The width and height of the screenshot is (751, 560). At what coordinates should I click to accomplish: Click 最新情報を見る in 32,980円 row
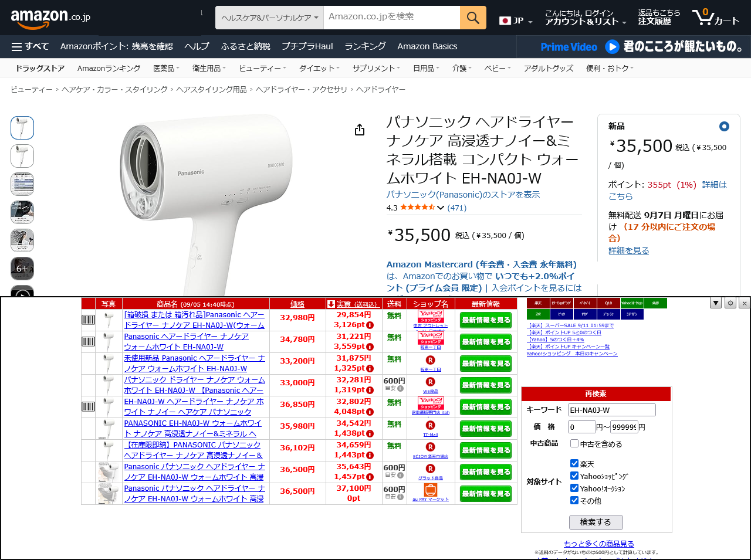pyautogui.click(x=486, y=320)
